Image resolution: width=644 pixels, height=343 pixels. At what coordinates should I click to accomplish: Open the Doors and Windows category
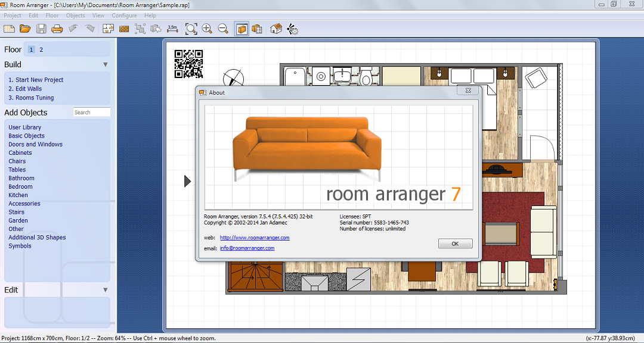coord(36,145)
